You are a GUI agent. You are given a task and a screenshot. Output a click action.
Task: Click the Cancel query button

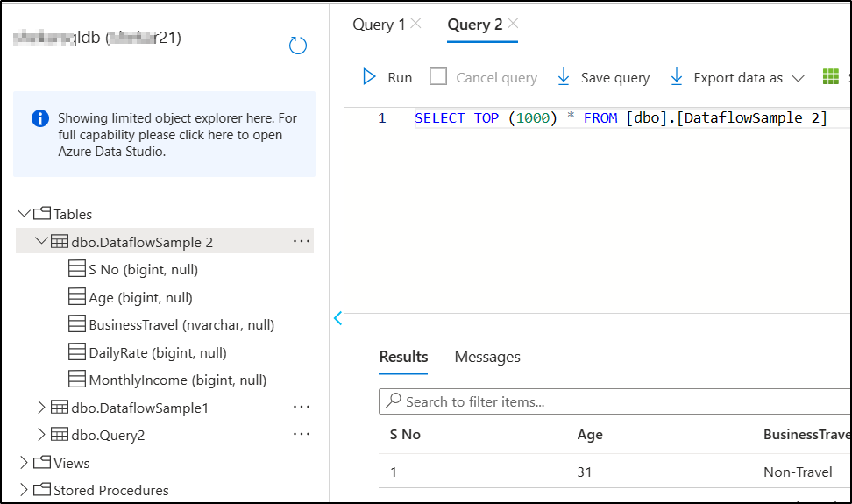coord(483,77)
